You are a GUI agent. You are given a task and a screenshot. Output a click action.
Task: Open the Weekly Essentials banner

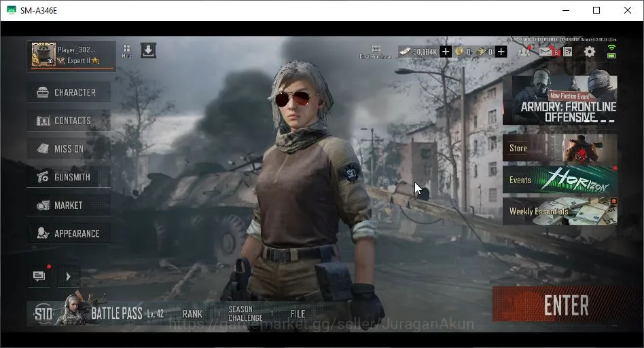tap(560, 212)
